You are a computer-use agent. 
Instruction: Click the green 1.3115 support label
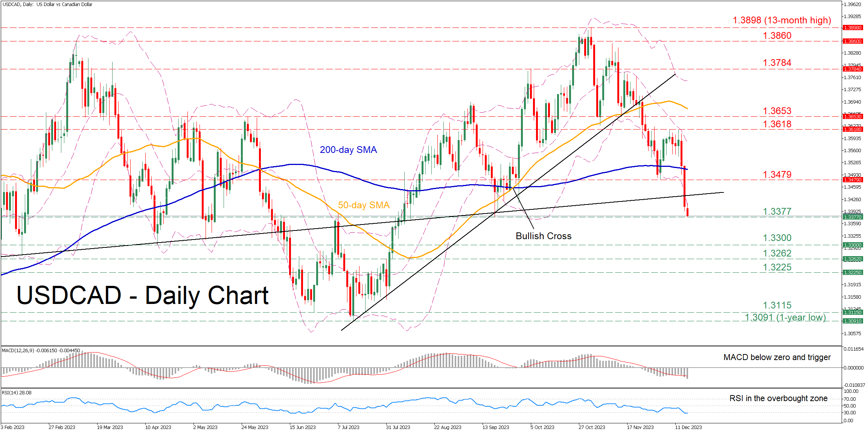tap(777, 305)
